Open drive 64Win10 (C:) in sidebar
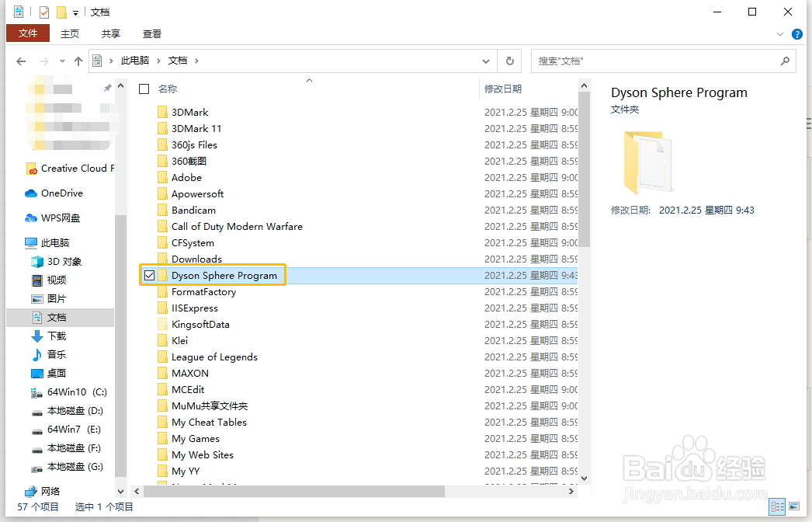Viewport: 812px width, 522px height. coord(69,392)
